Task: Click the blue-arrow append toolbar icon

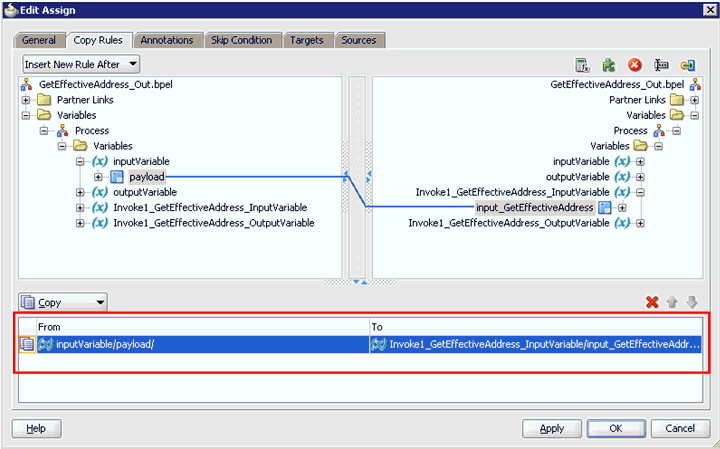Action: tap(687, 66)
